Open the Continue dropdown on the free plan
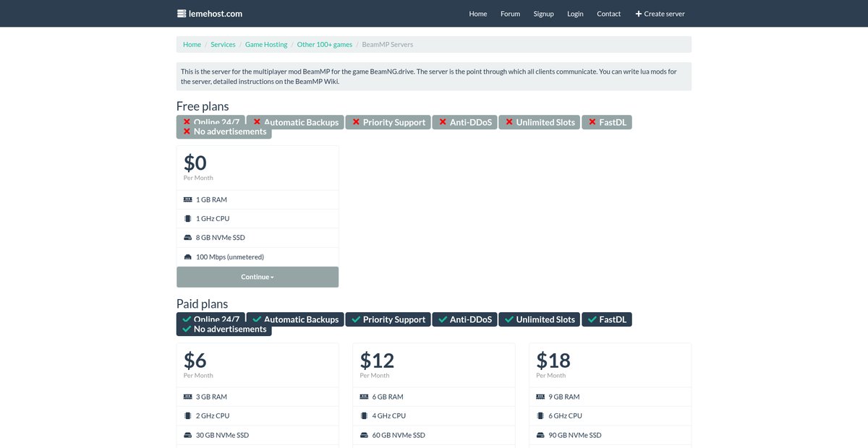Image resolution: width=868 pixels, height=448 pixels. click(x=258, y=277)
